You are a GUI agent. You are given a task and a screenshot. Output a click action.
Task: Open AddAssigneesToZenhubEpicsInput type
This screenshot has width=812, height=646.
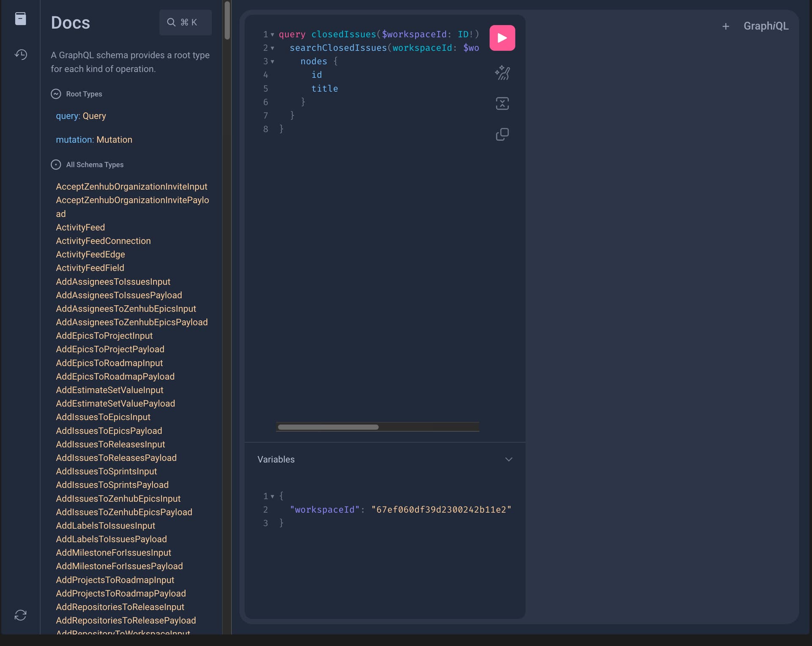click(126, 309)
